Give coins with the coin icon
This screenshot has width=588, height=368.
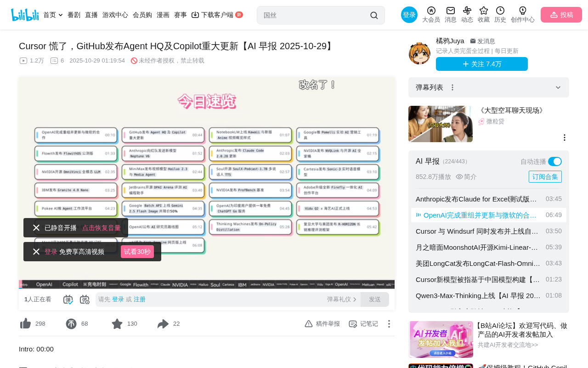pos(71,324)
